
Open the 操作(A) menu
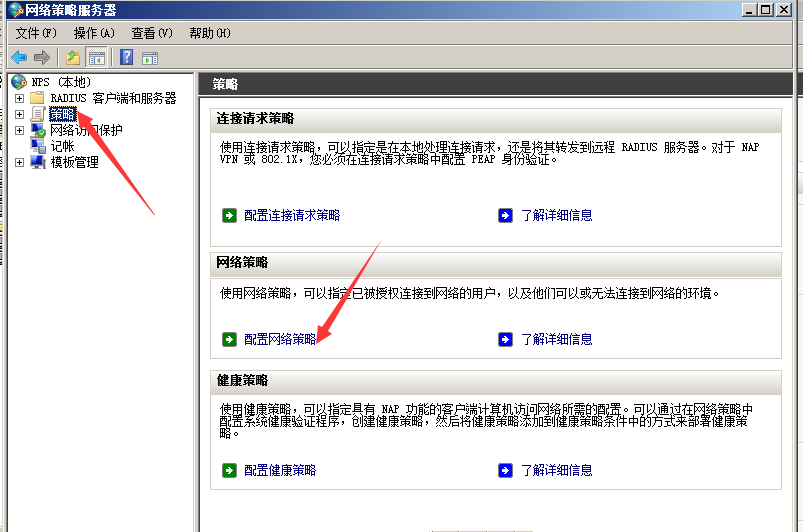coord(94,33)
